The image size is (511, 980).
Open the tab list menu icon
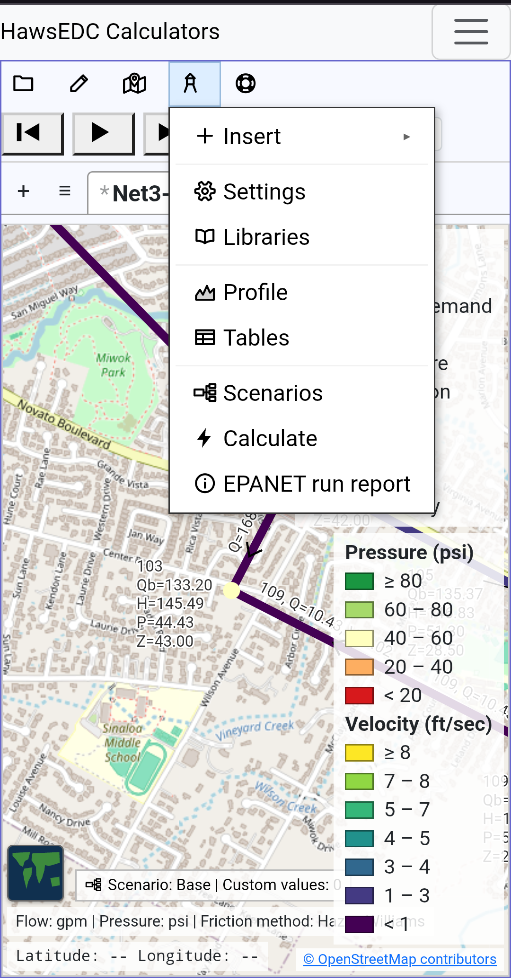[x=65, y=191]
